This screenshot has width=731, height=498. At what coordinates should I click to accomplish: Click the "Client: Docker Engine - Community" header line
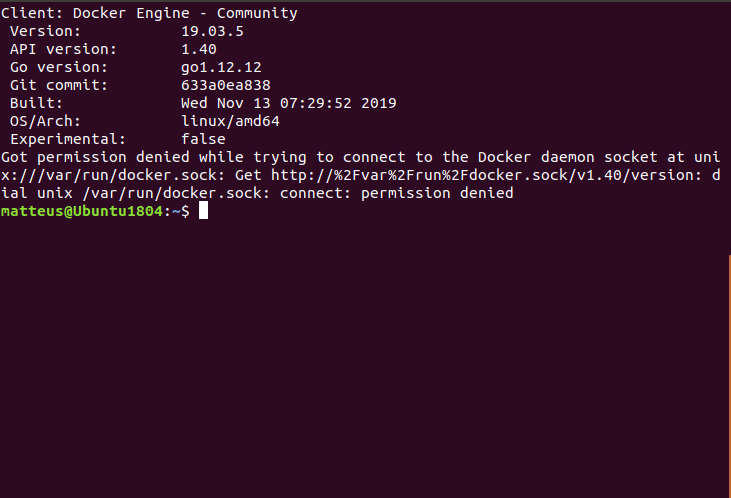coord(149,14)
